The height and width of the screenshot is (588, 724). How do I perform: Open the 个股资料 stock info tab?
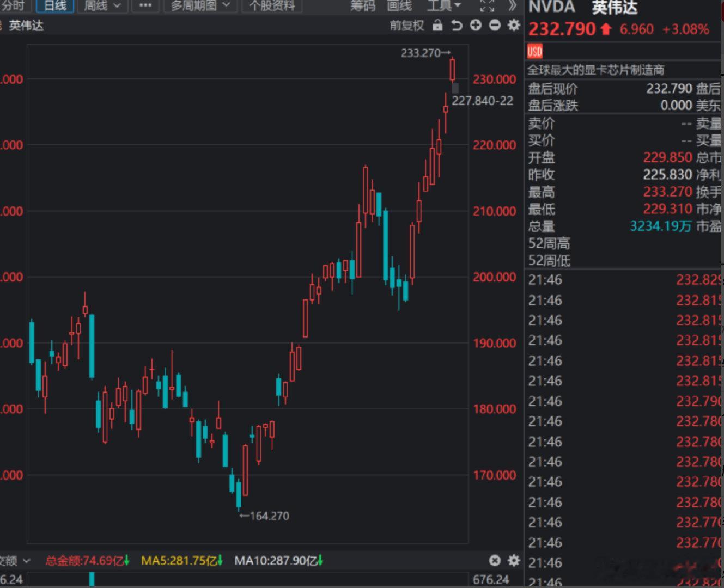pyautogui.click(x=272, y=5)
